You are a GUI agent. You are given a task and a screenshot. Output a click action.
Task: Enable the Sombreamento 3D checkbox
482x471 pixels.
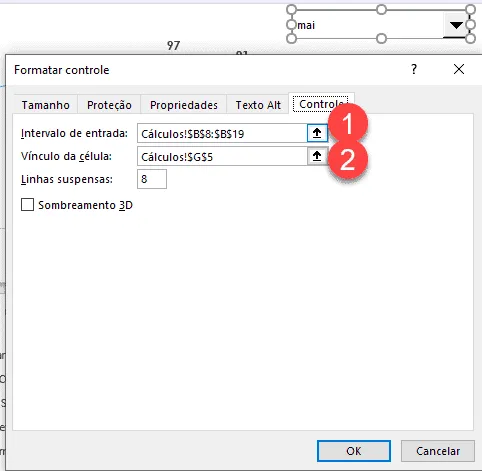click(27, 205)
